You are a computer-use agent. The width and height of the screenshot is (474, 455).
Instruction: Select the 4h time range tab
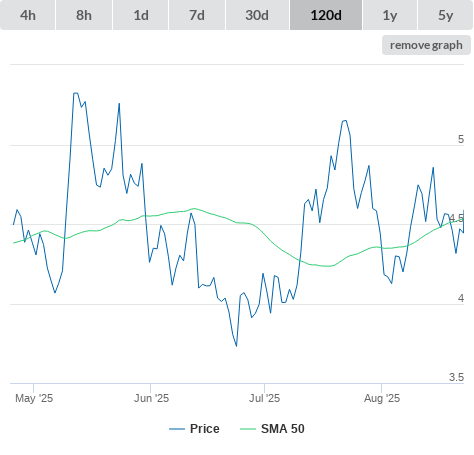click(28, 15)
